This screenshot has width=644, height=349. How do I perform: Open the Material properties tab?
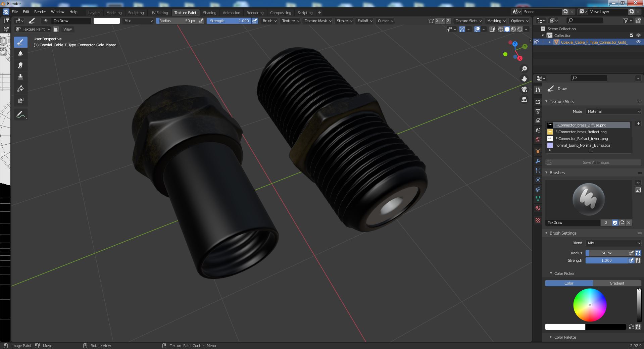point(538,208)
